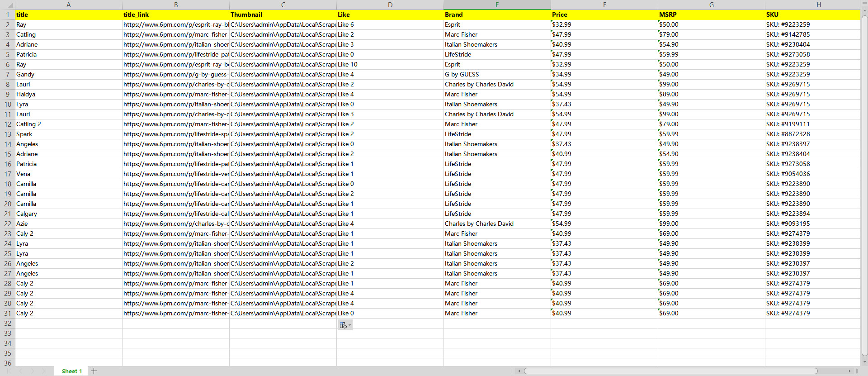
Task: Click the select-all corner of the grid
Action: pos(8,5)
